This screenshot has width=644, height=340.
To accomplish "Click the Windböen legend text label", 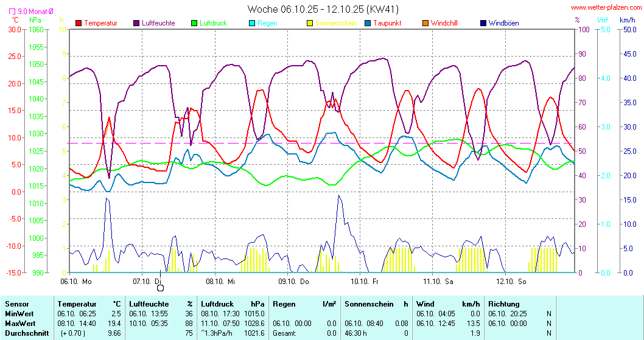I will coord(503,23).
